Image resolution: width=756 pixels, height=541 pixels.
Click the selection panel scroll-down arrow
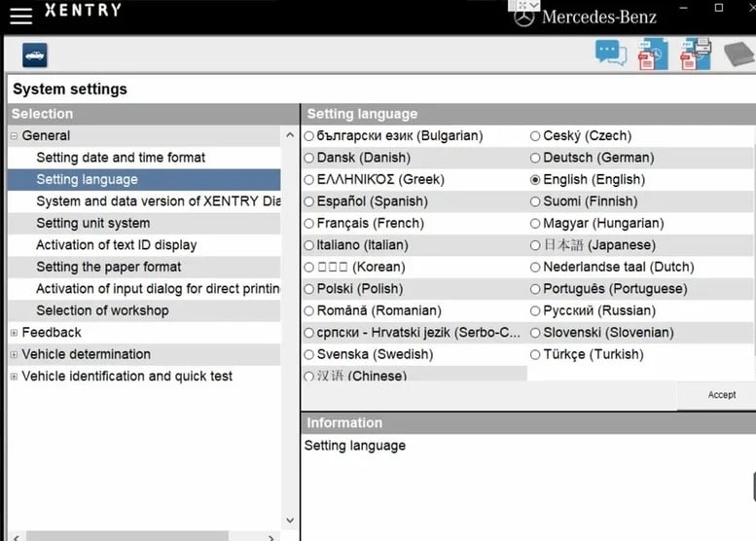tap(290, 521)
